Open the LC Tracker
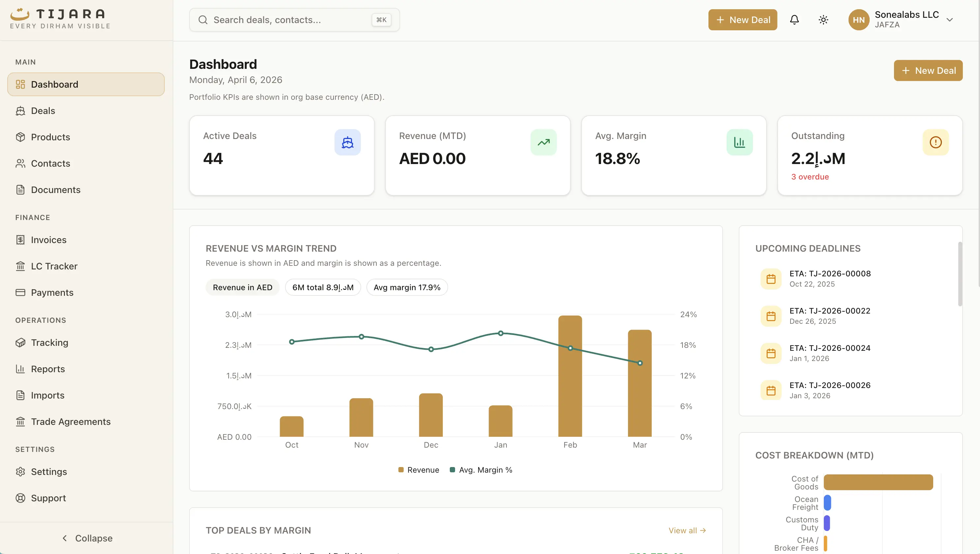The height and width of the screenshot is (554, 980). tap(54, 266)
